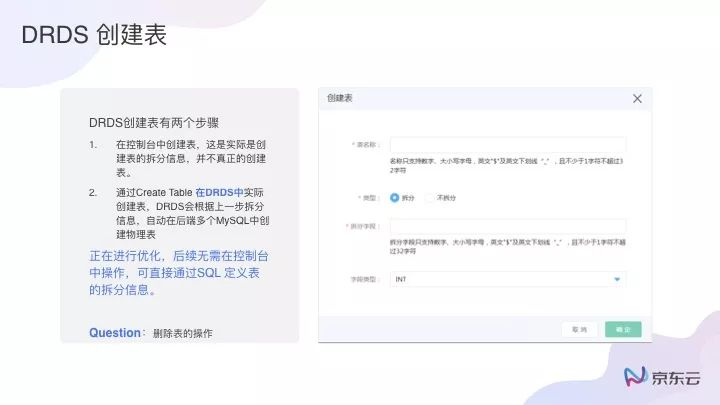Close the 创建表 dialog with X
The width and height of the screenshot is (720, 405).
(637, 99)
